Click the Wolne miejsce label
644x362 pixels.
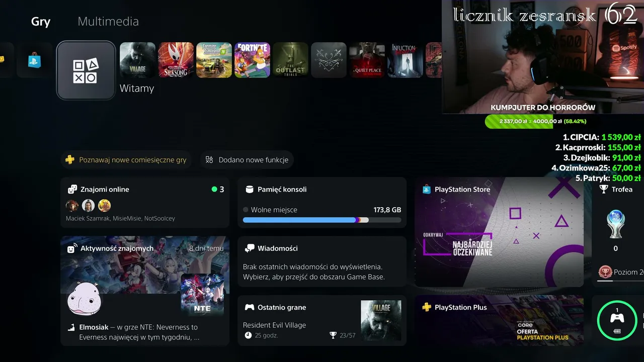coord(274,210)
